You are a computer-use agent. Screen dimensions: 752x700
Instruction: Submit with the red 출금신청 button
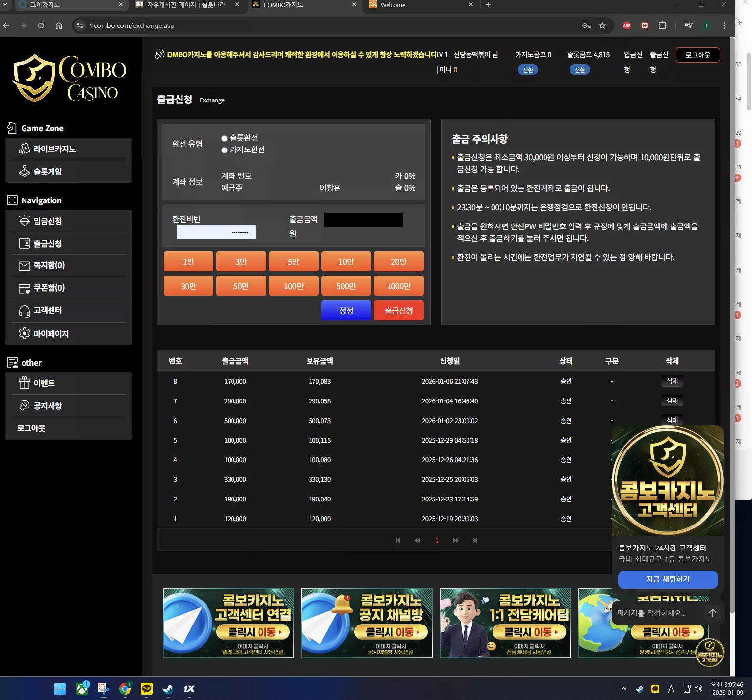tap(399, 310)
